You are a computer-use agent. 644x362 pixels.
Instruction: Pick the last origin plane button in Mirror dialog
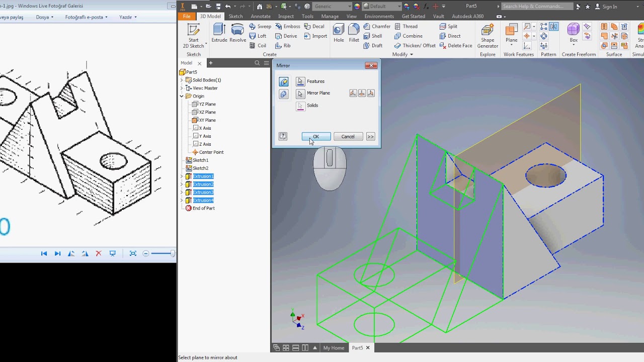(371, 93)
